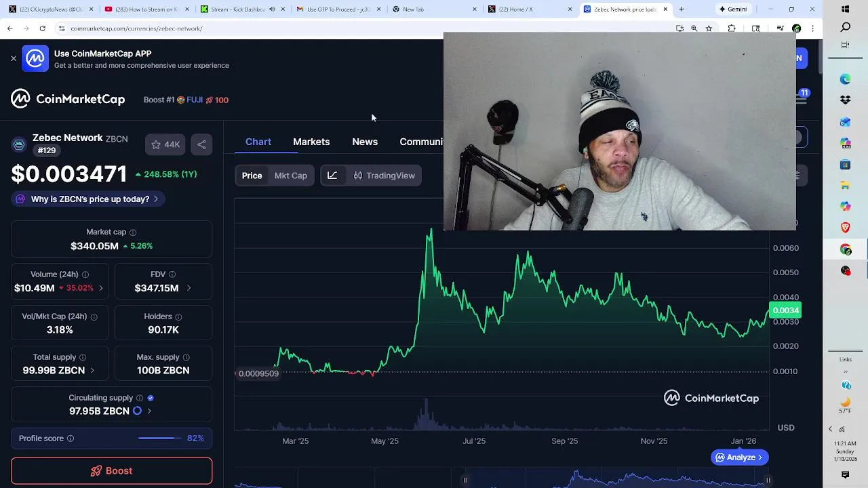Open FDV info icon
This screenshot has width=868, height=488.
[172, 274]
